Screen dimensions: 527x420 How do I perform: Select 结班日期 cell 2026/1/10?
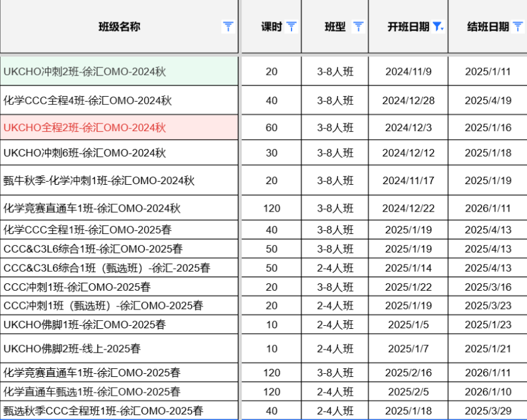click(488, 391)
